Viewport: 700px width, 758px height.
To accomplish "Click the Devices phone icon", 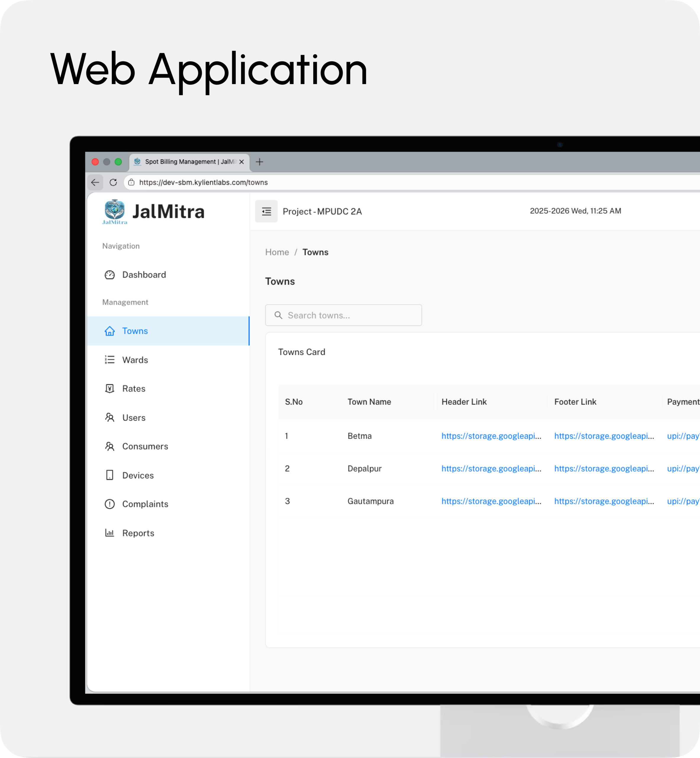I will coord(109,475).
